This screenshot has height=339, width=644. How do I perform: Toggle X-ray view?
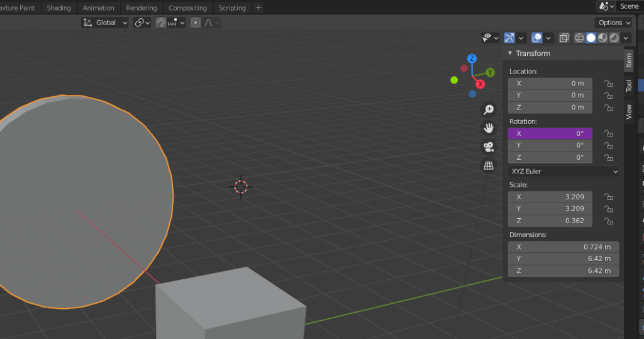coord(564,38)
